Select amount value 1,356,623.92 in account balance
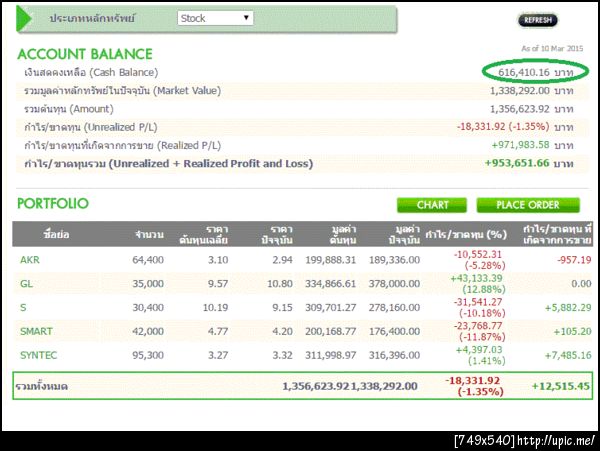The width and height of the screenshot is (600, 451). 520,109
